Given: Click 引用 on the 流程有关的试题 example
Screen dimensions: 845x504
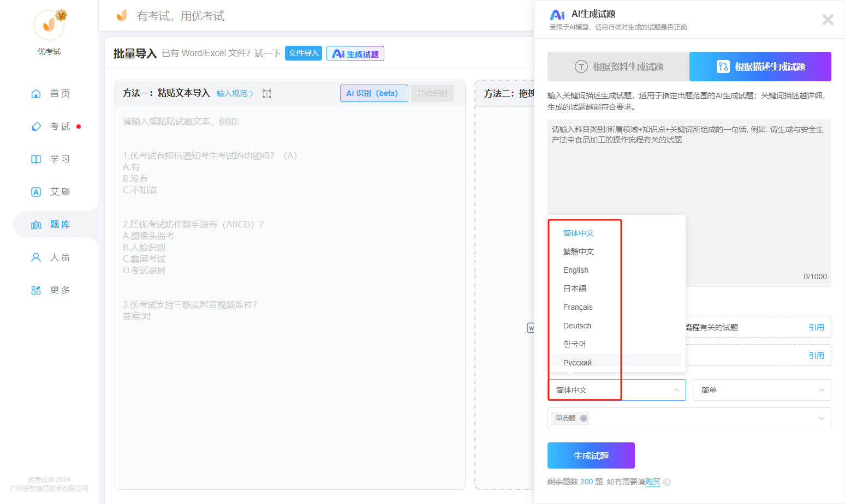Looking at the screenshot, I should [x=816, y=327].
